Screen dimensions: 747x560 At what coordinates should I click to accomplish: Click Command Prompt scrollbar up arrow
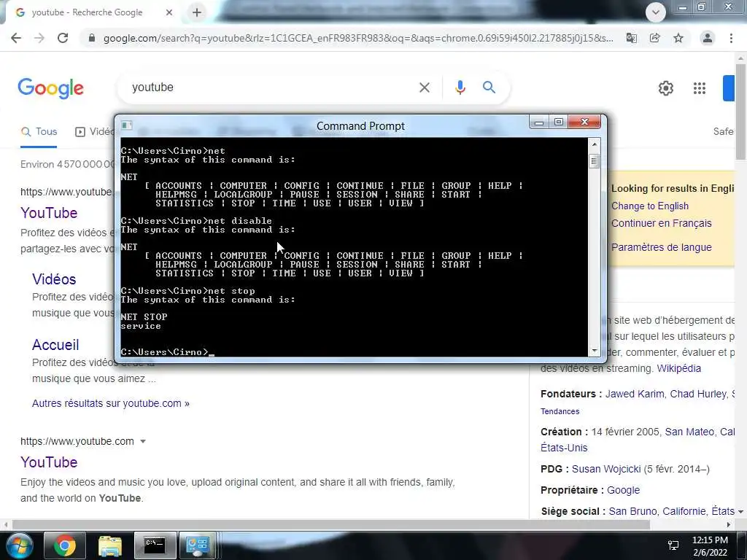click(594, 144)
